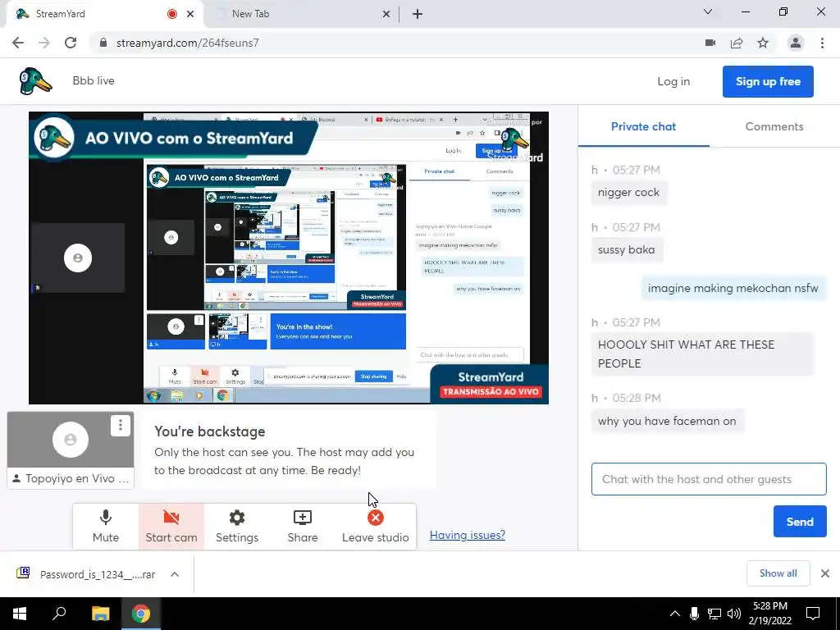Click the Log in link
Viewport: 840px width, 630px height.
(x=673, y=81)
